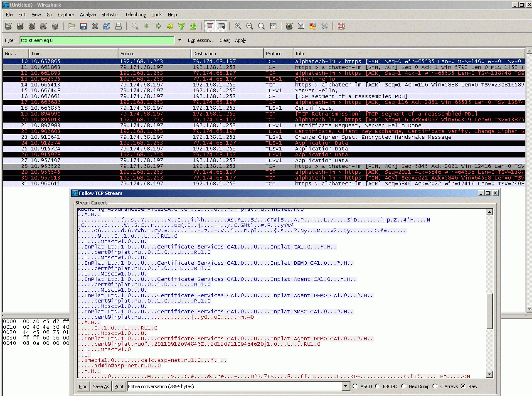Go to a specific packet number
The image size is (532, 396).
point(170,26)
